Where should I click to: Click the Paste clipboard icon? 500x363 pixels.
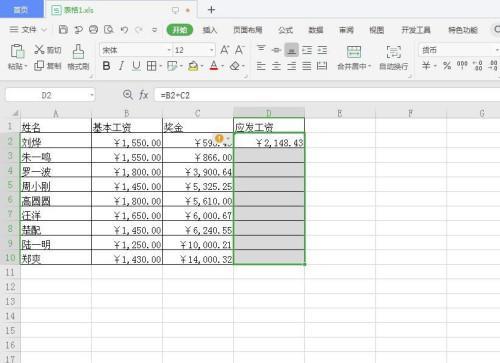click(17, 51)
